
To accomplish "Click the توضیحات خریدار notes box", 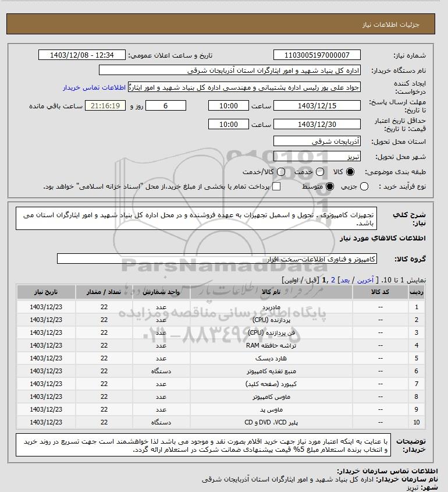I will [x=203, y=445].
